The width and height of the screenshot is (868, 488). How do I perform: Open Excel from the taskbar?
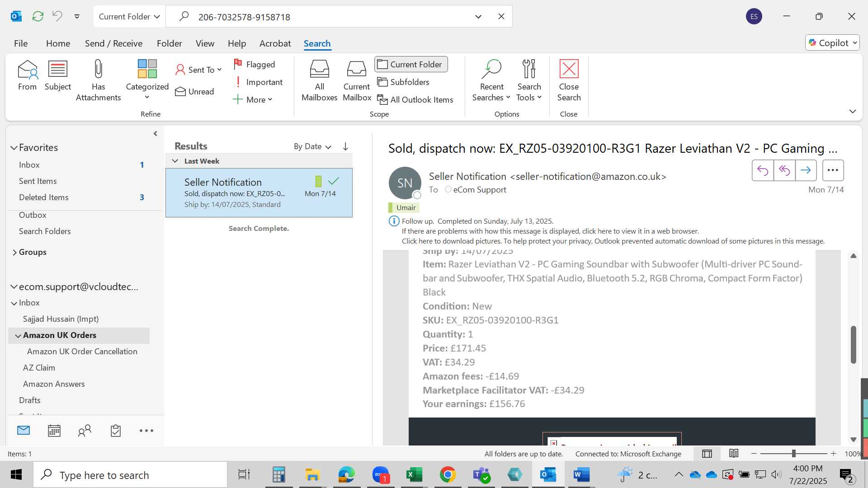tap(413, 474)
